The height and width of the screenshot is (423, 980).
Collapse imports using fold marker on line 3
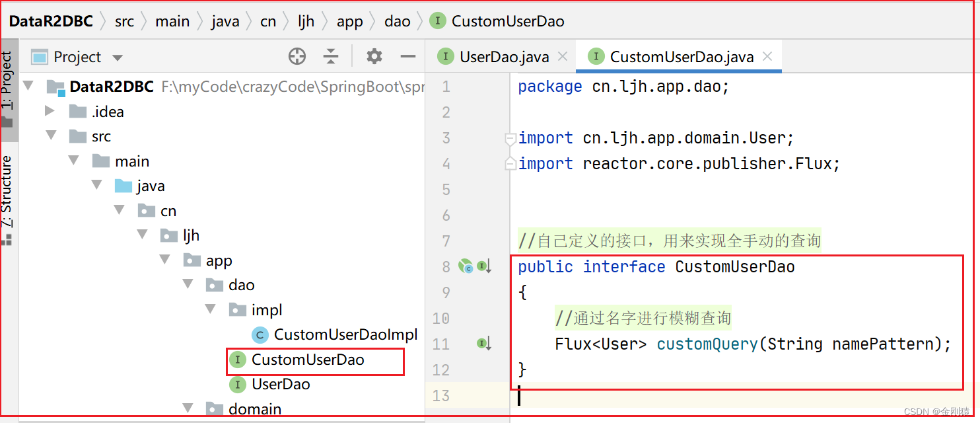point(510,137)
